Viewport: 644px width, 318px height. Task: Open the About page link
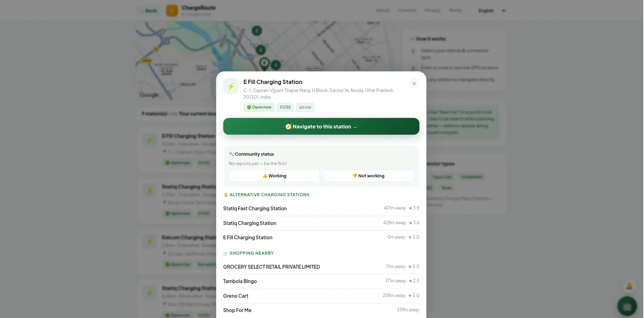383,10
